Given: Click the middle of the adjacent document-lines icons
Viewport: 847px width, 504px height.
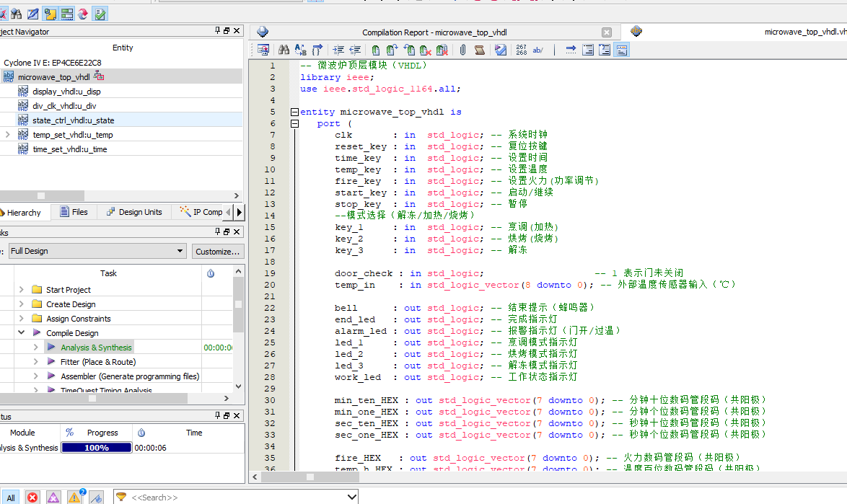Looking at the screenshot, I should [x=605, y=50].
